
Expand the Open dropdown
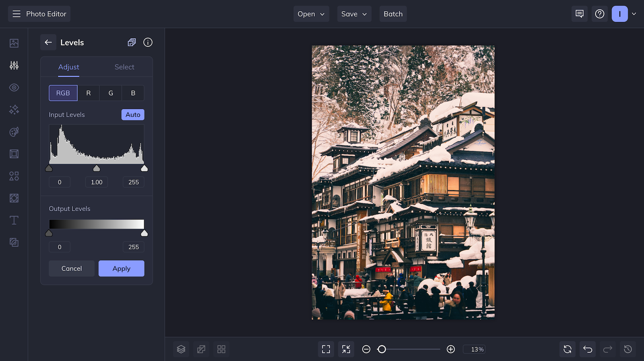[311, 14]
